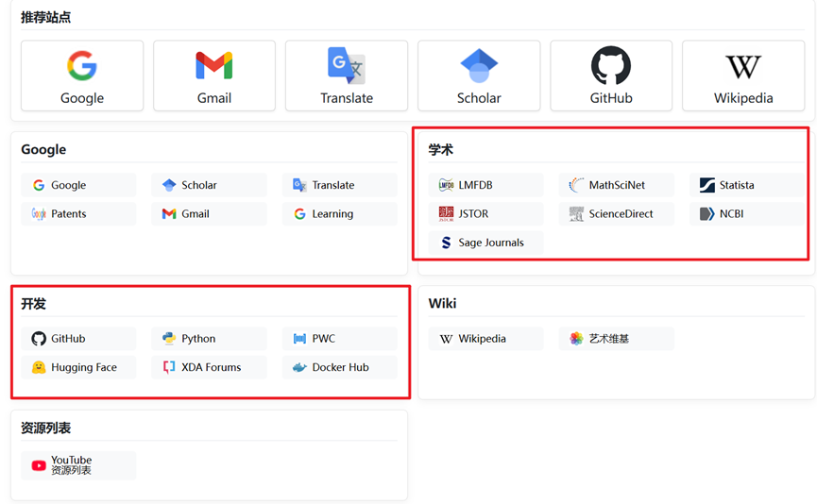This screenshot has width=817, height=504.
Task: Open the Patents link in Google section
Action: (x=68, y=214)
